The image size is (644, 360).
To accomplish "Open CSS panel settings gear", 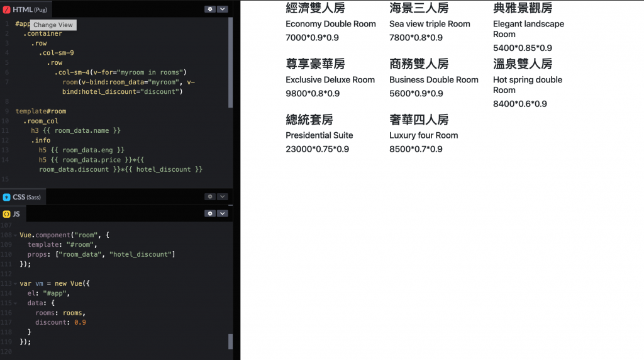I will click(210, 197).
